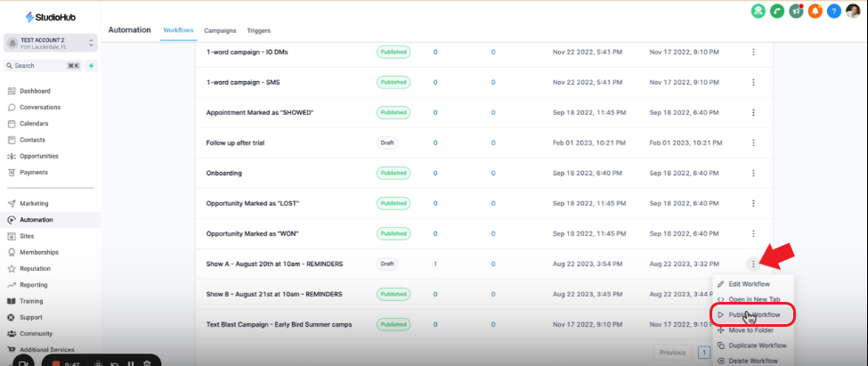
Task: Stop the screen recording with red square
Action: pyautogui.click(x=56, y=364)
